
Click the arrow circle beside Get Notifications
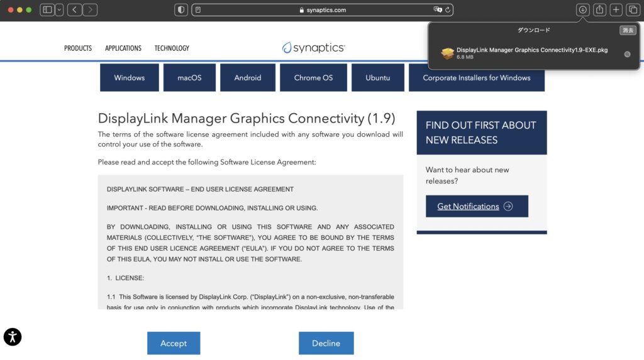(508, 206)
